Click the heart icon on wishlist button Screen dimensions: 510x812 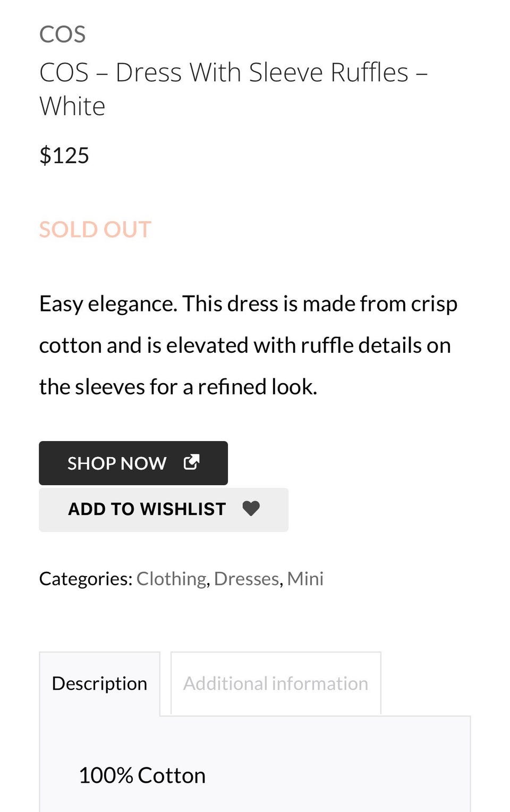251,509
